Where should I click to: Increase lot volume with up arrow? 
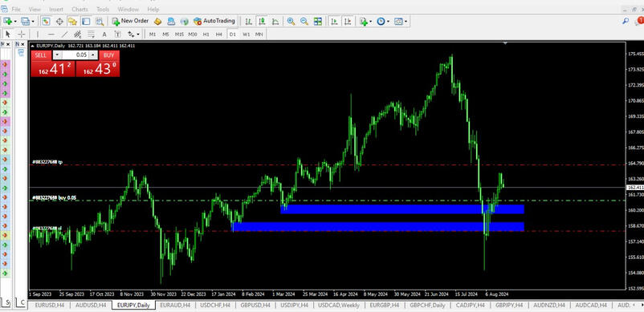[94, 55]
